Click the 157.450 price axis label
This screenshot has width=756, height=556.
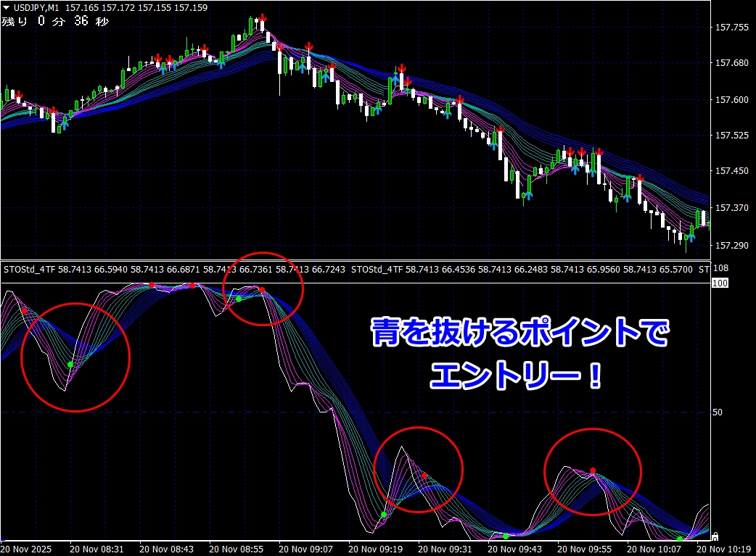click(x=732, y=170)
